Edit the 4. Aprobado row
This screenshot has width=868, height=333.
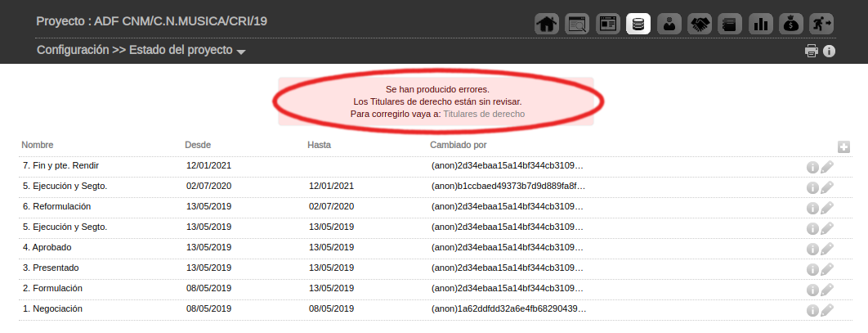click(827, 250)
